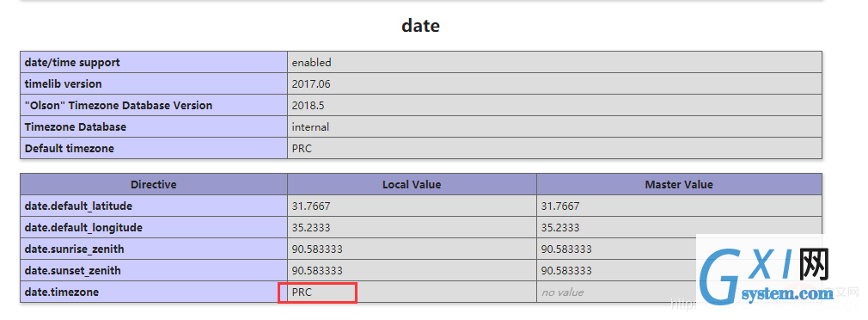Click the Timezone Database 'internal' value
This screenshot has height=320, width=868.
(310, 126)
